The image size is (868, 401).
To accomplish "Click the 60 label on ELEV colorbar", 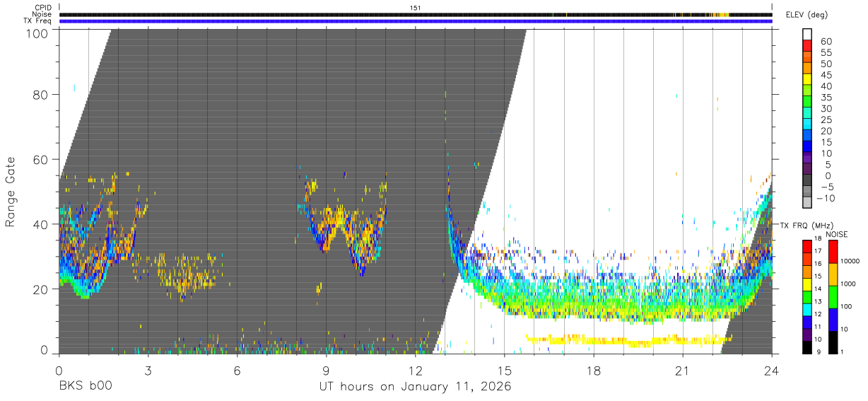I will [x=825, y=41].
